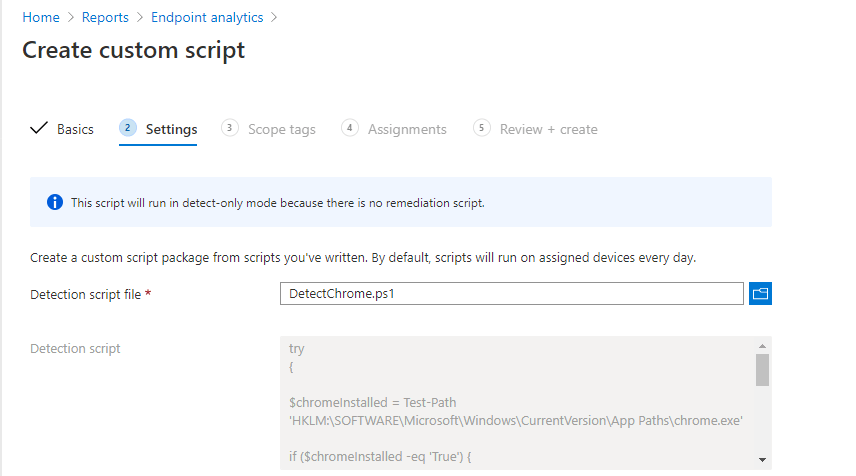Screen dimensions: 856x476
Task: Click the blue info icon in banner
Action: click(55, 202)
